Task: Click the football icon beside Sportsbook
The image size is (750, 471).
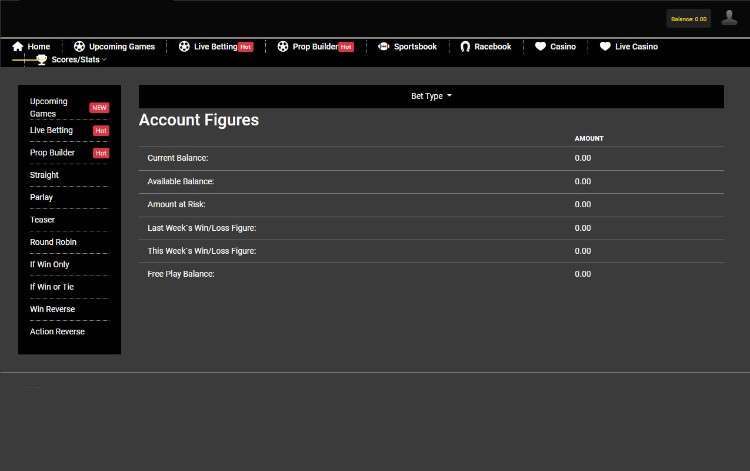Action: click(383, 47)
